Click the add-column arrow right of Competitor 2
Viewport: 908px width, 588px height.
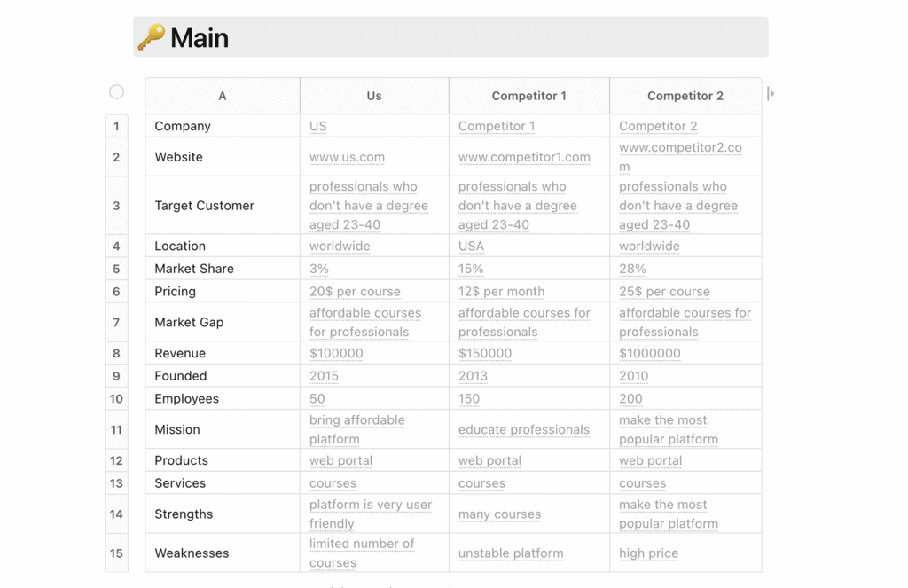click(x=771, y=93)
